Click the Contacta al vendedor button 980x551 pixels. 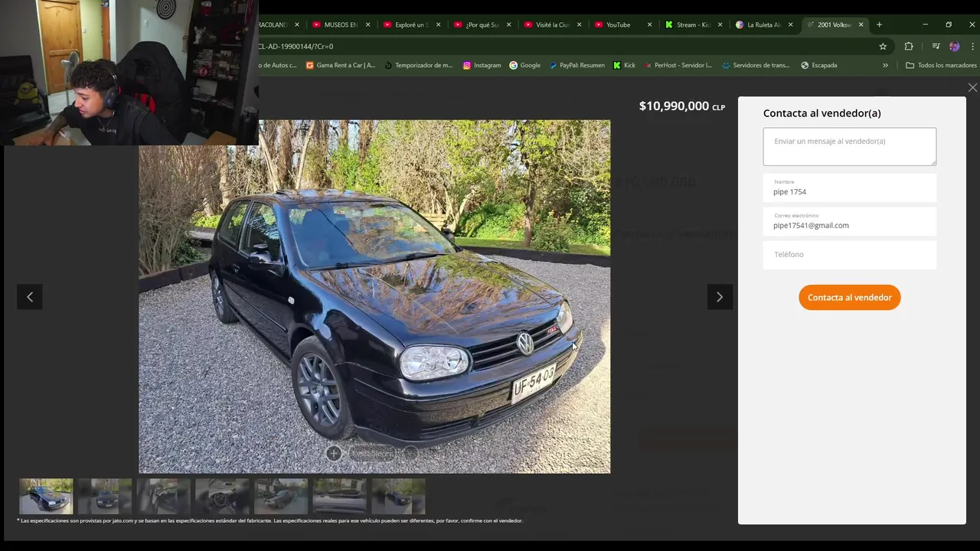point(849,297)
